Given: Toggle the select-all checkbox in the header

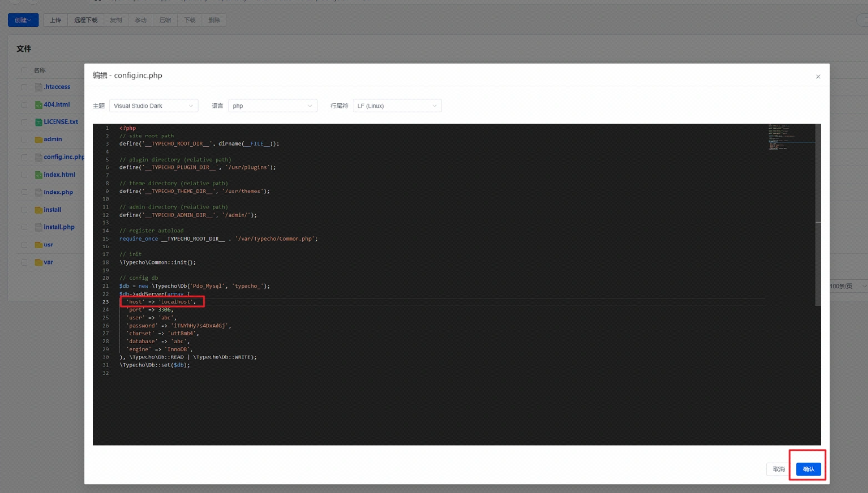Looking at the screenshot, I should 24,70.
